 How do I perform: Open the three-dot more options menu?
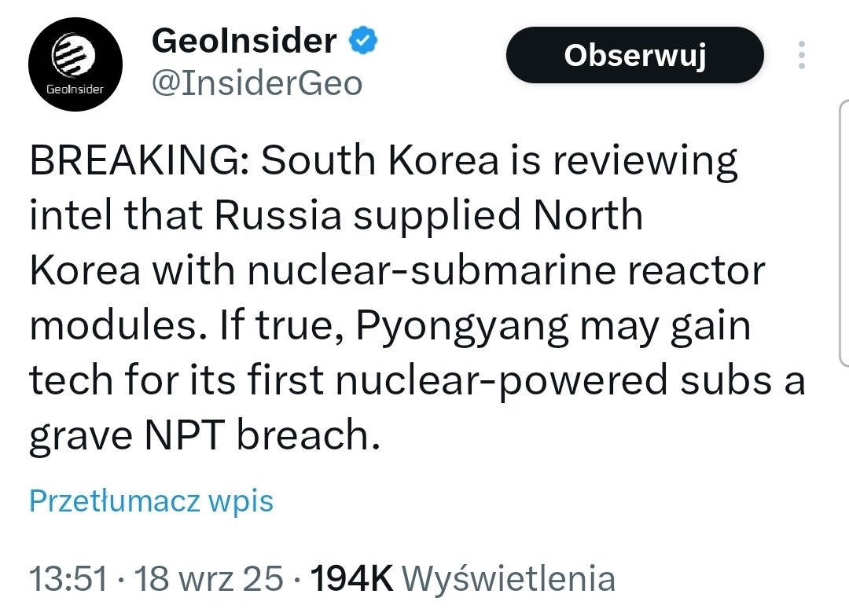(x=801, y=55)
